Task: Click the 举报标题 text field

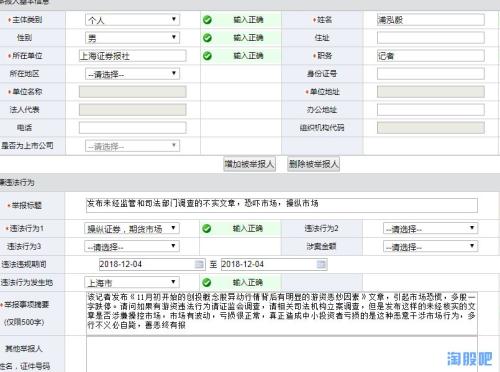Action: point(282,205)
